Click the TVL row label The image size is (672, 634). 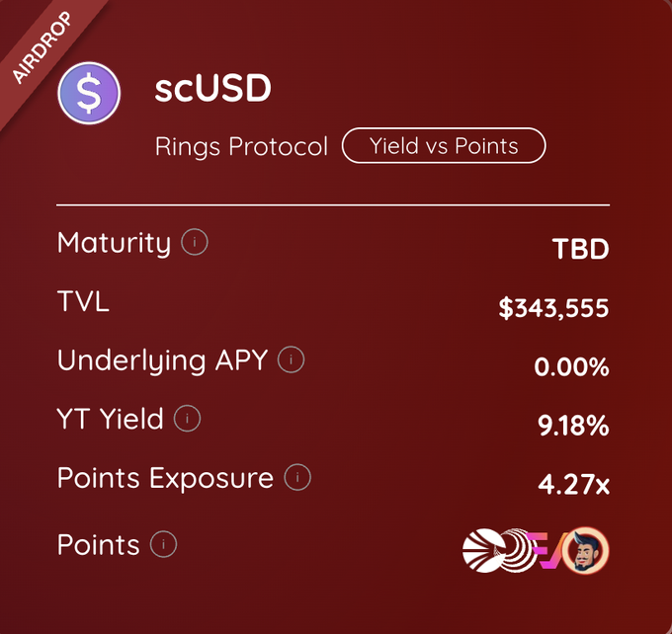tap(83, 301)
